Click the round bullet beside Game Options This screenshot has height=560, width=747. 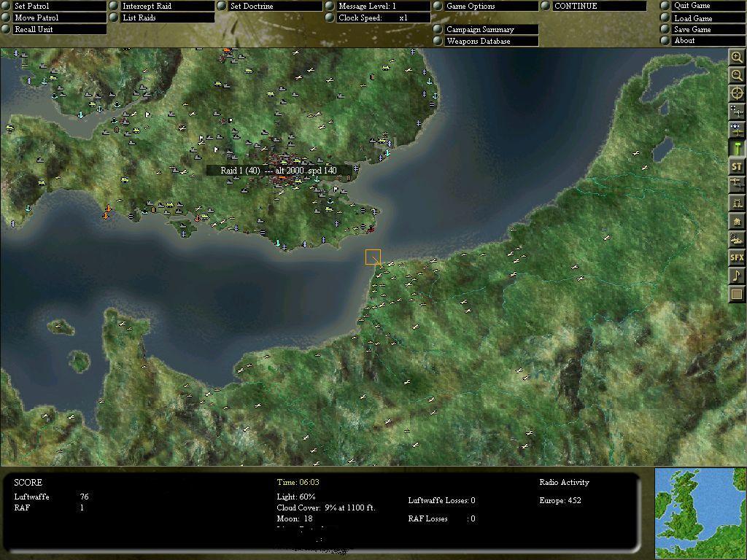(438, 6)
